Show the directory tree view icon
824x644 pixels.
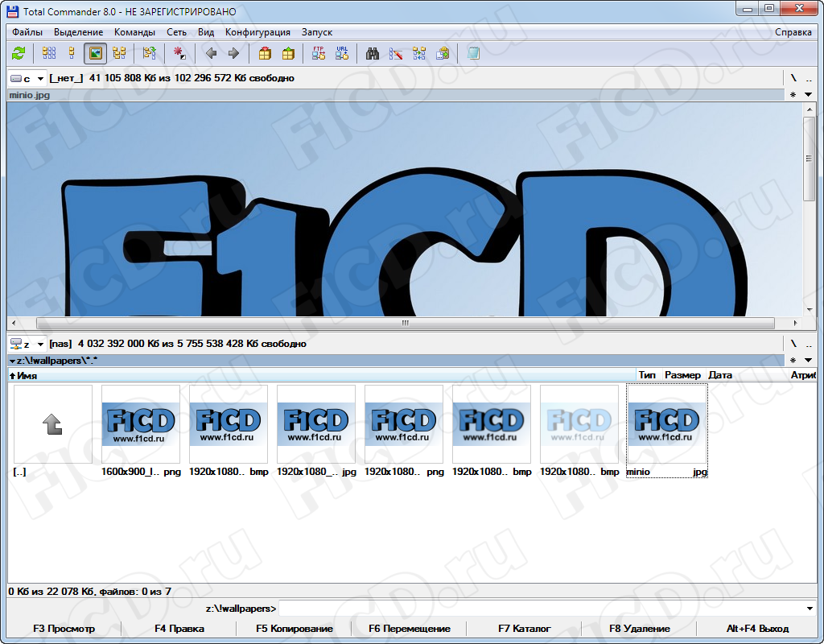click(x=119, y=53)
